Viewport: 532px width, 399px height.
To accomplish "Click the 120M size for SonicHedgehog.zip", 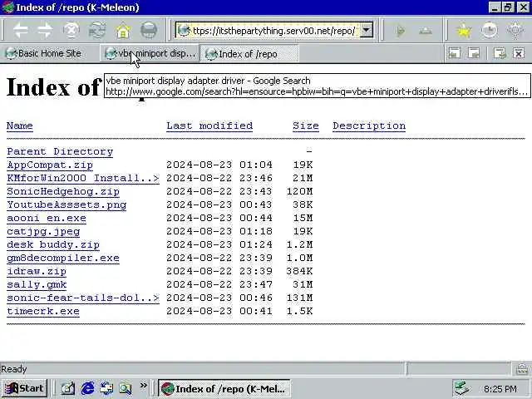I will (299, 191).
